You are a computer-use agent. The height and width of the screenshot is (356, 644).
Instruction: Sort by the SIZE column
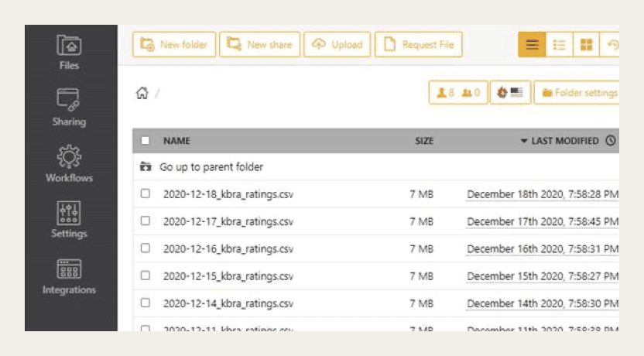pyautogui.click(x=424, y=141)
